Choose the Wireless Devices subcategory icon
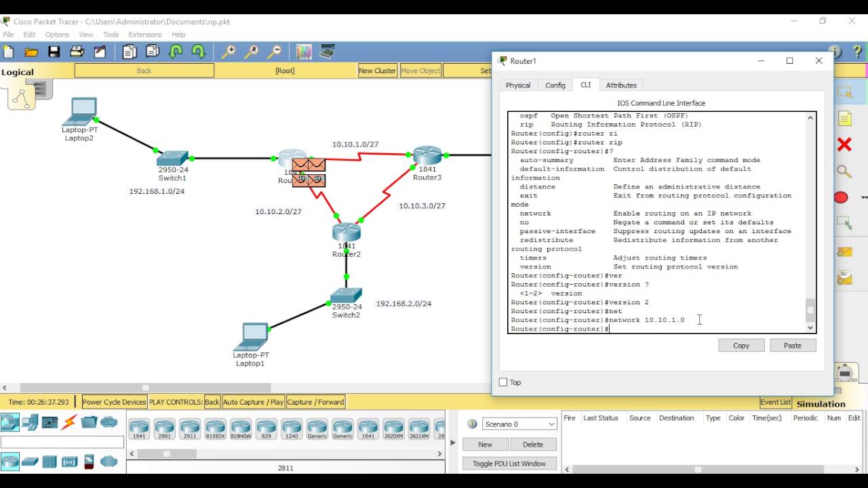 coord(69,462)
